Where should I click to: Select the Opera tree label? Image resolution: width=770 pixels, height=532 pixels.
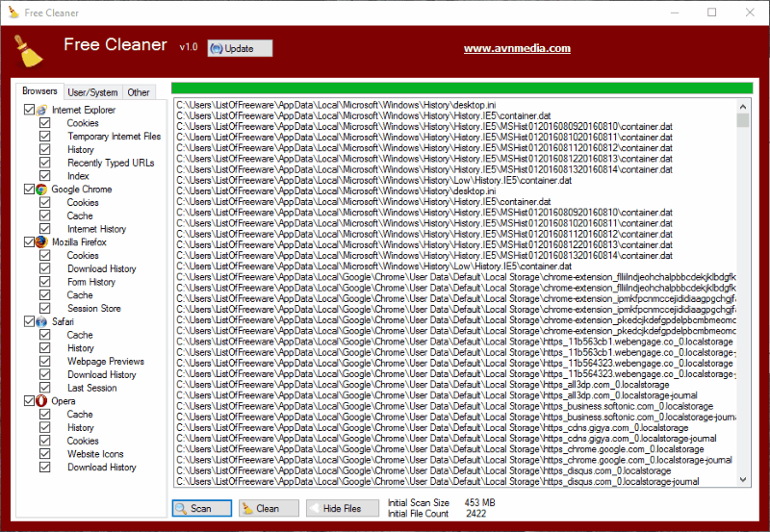(64, 401)
